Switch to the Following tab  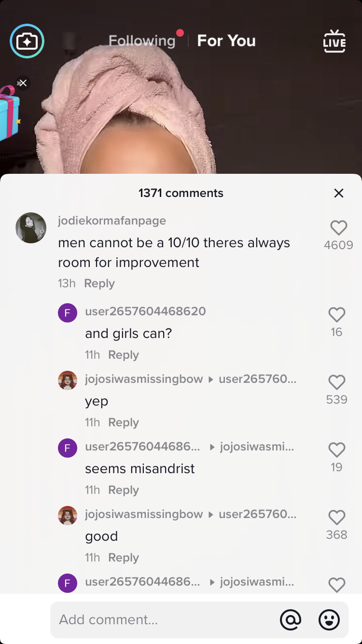tap(142, 41)
